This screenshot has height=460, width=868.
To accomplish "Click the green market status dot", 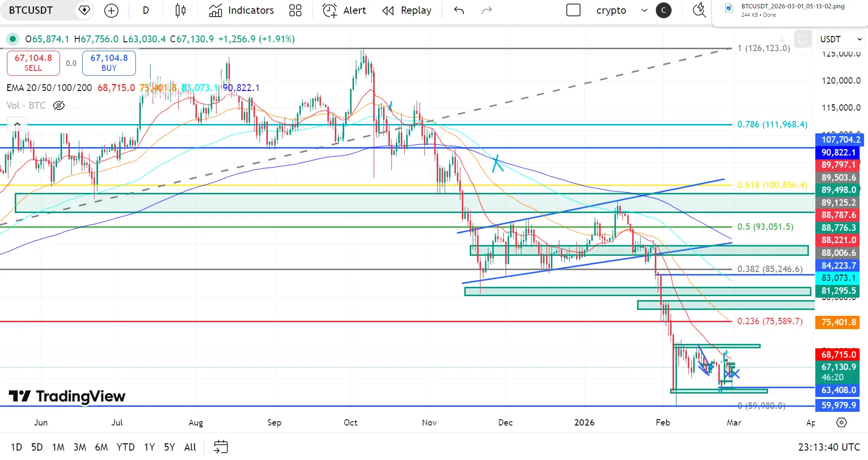I will [x=13, y=39].
